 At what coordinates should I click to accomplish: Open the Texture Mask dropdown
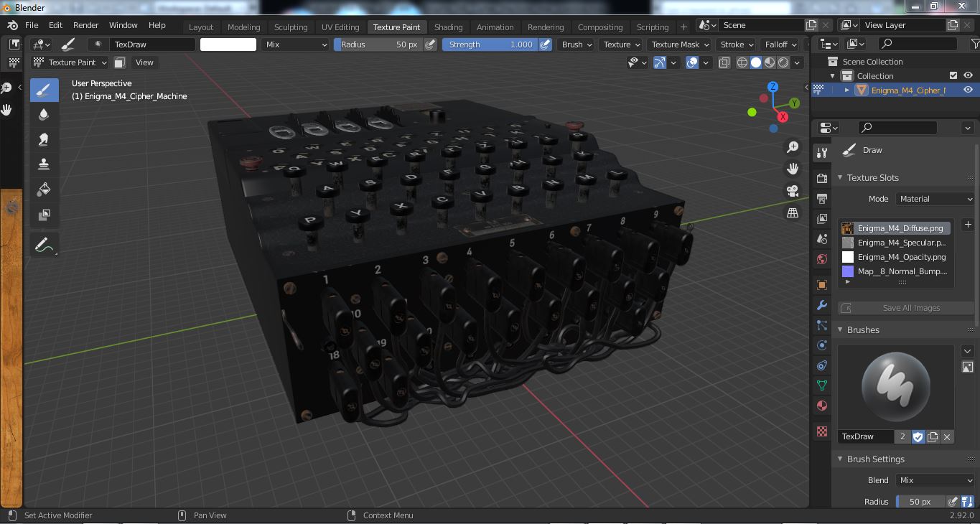679,45
